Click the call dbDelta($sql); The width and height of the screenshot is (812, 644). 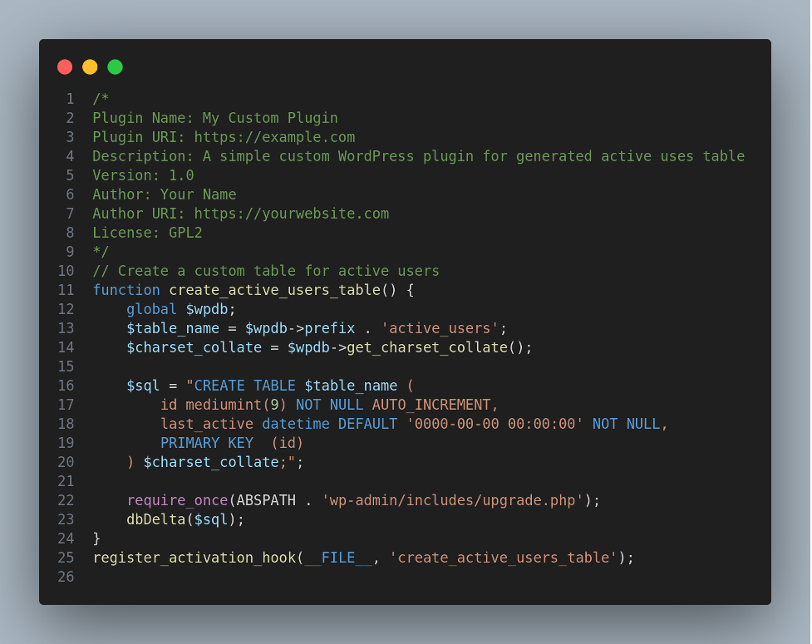coord(185,520)
